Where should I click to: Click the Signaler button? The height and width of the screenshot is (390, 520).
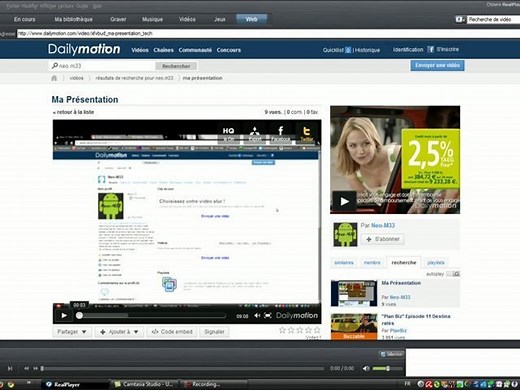[x=214, y=332]
